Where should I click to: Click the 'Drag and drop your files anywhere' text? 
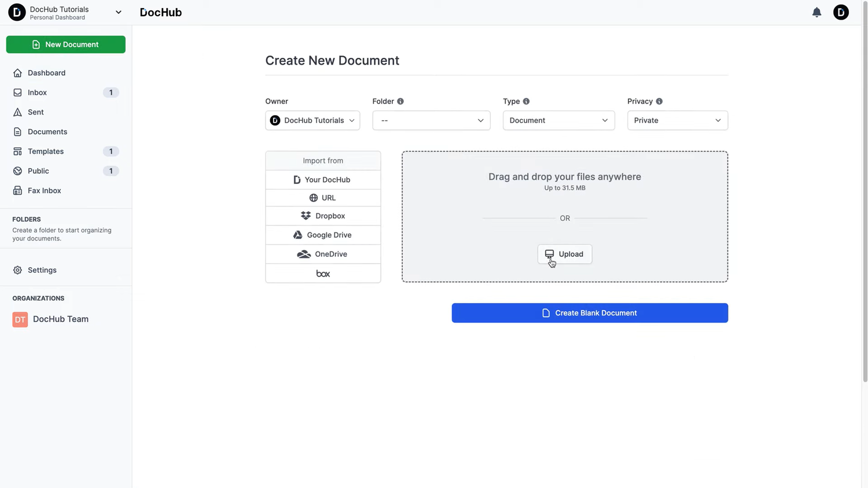tap(565, 177)
